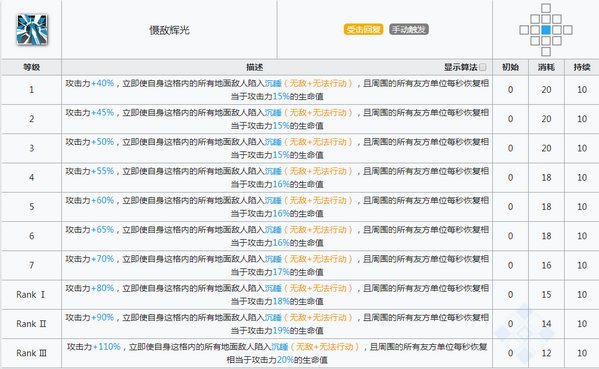Click the 慑敌辉光 skill icon
Viewport: 599px width, 369px height.
click(x=32, y=29)
